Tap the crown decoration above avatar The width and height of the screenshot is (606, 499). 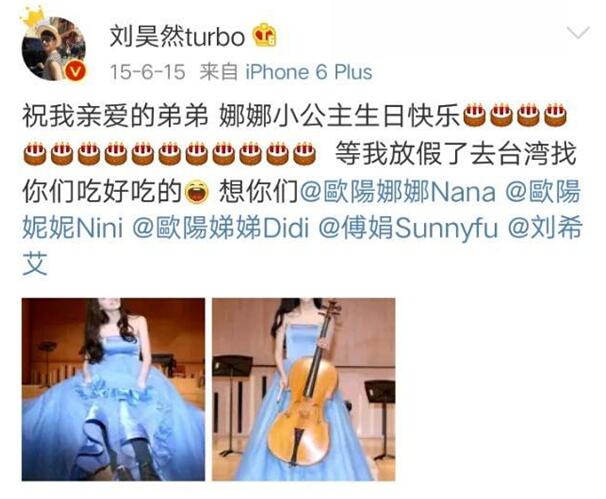tap(32, 18)
